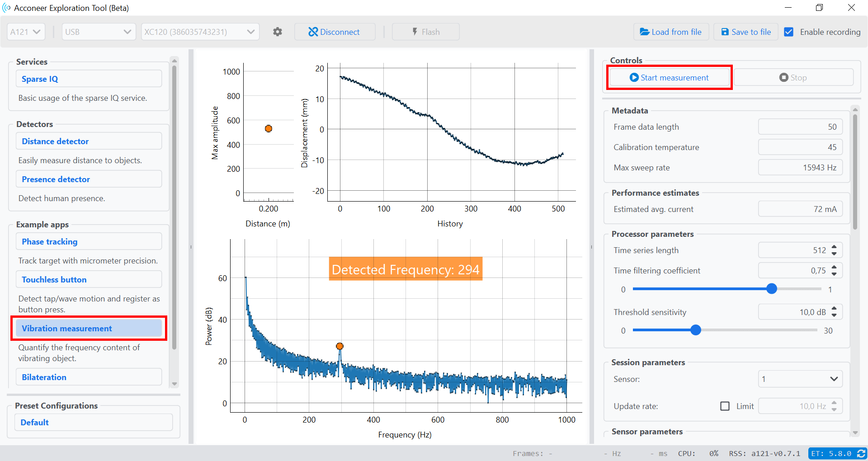Click the Flash lightning icon
The image size is (868, 461).
(414, 32)
